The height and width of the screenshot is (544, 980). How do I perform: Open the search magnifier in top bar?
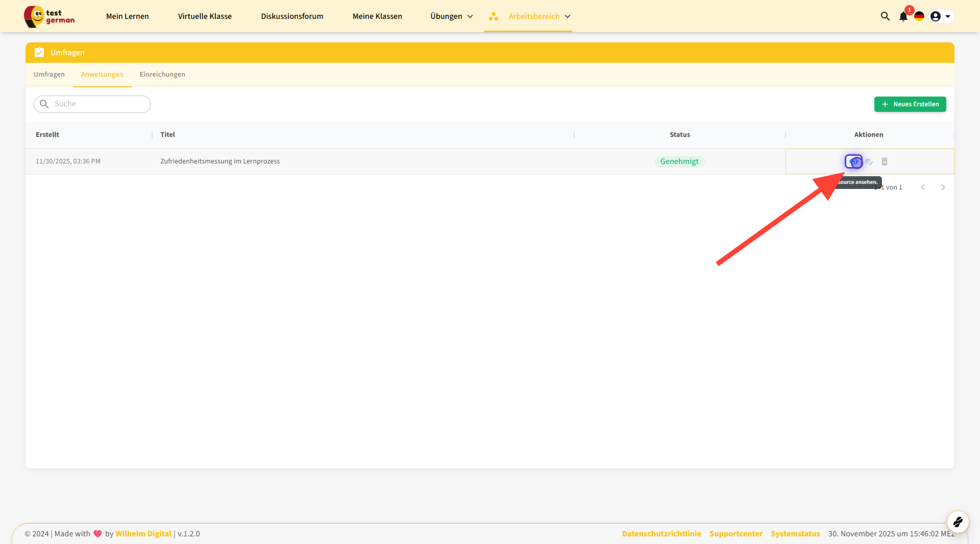click(x=885, y=16)
